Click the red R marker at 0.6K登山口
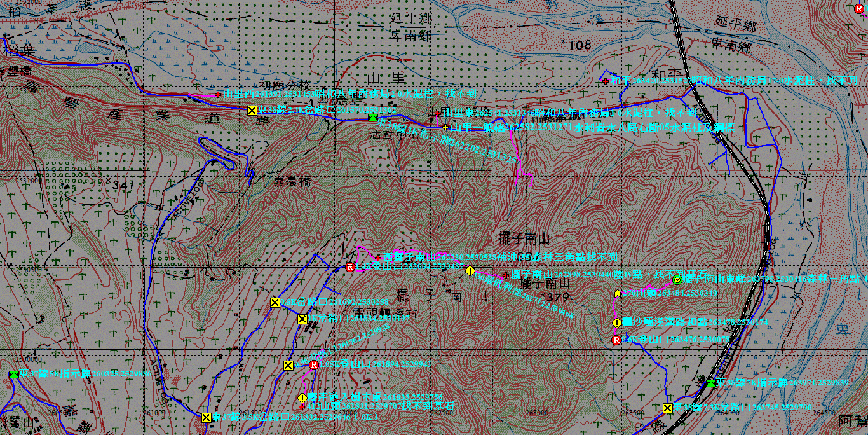Image resolution: width=868 pixels, height=435 pixels. point(616,340)
